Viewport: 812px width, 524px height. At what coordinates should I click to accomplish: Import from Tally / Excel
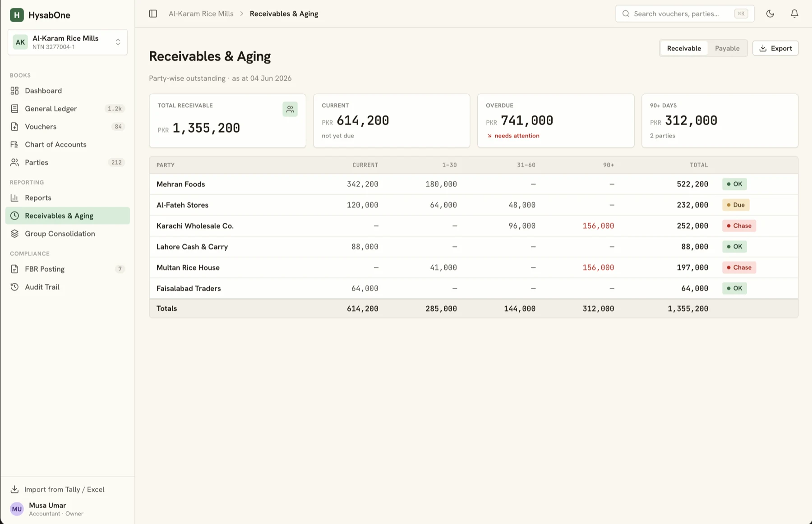[58, 489]
